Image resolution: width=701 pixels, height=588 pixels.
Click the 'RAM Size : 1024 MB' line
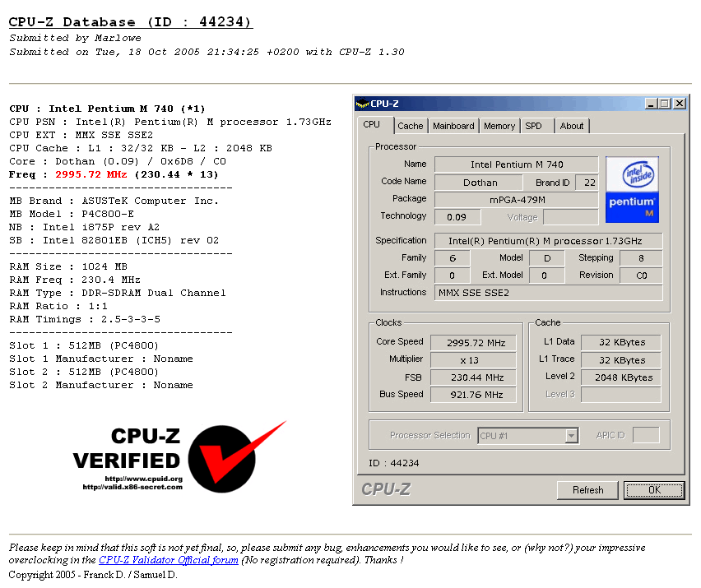pos(68,266)
